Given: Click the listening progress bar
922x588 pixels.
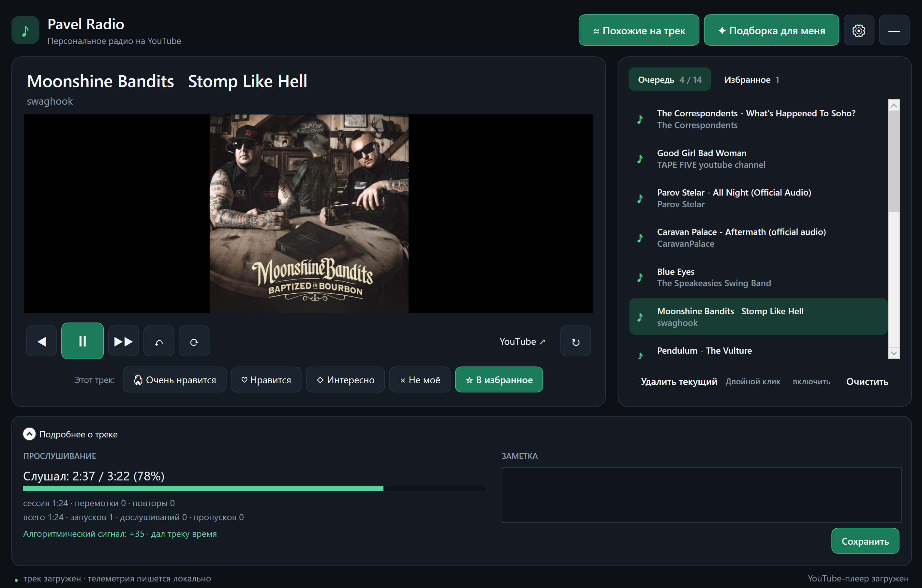Looking at the screenshot, I should (254, 488).
